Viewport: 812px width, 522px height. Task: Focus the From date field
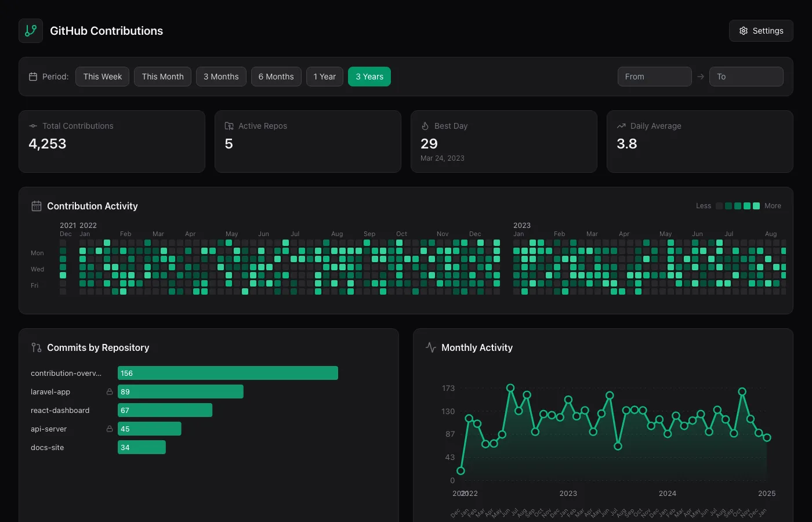[654, 77]
